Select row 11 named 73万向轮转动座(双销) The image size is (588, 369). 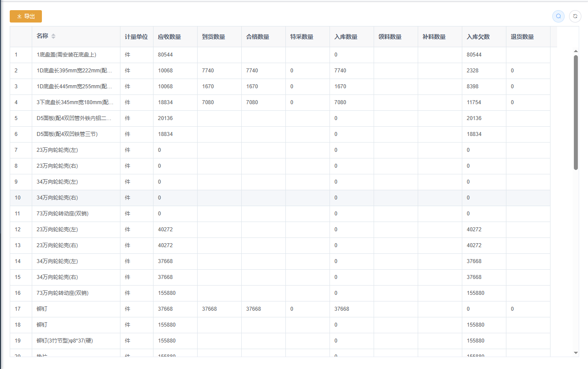click(62, 214)
